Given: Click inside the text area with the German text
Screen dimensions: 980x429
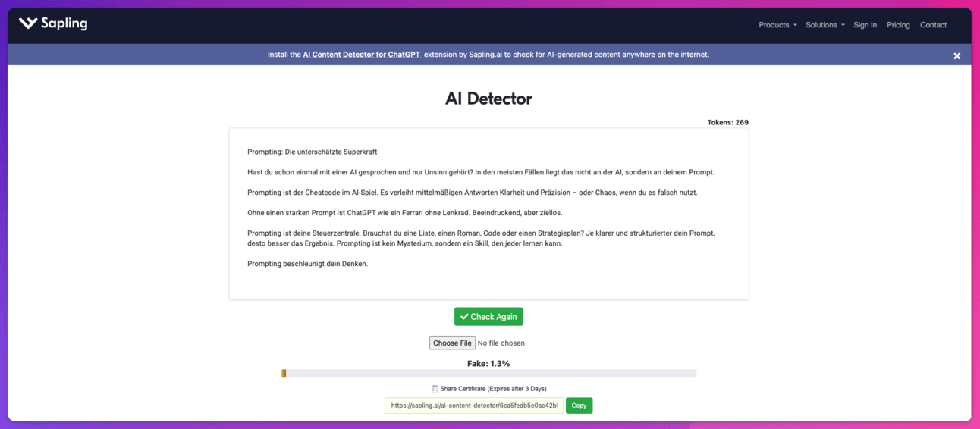Looking at the screenshot, I should tap(488, 214).
